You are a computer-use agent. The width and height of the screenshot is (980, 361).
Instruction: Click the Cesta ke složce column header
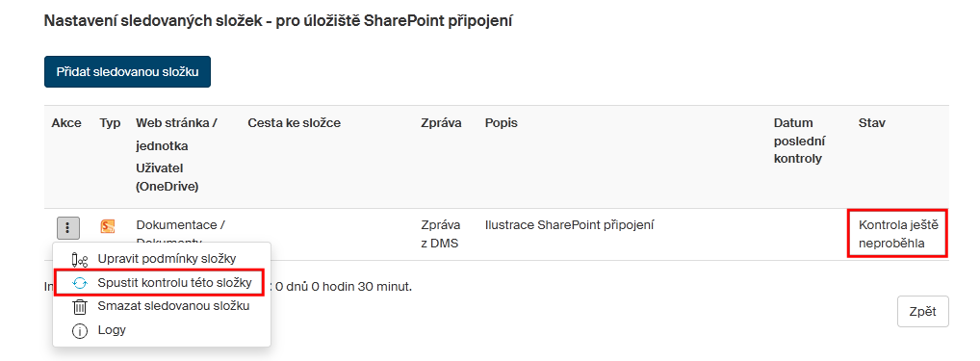(x=295, y=123)
